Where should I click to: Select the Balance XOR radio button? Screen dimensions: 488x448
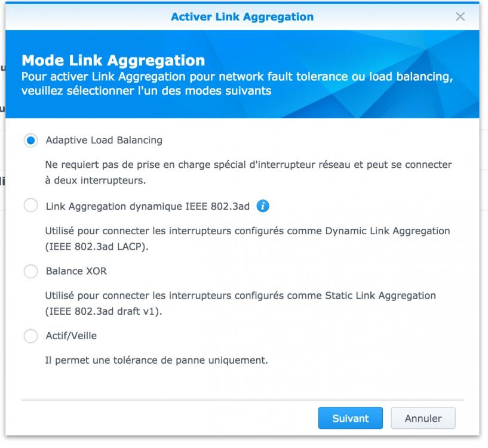(x=31, y=271)
